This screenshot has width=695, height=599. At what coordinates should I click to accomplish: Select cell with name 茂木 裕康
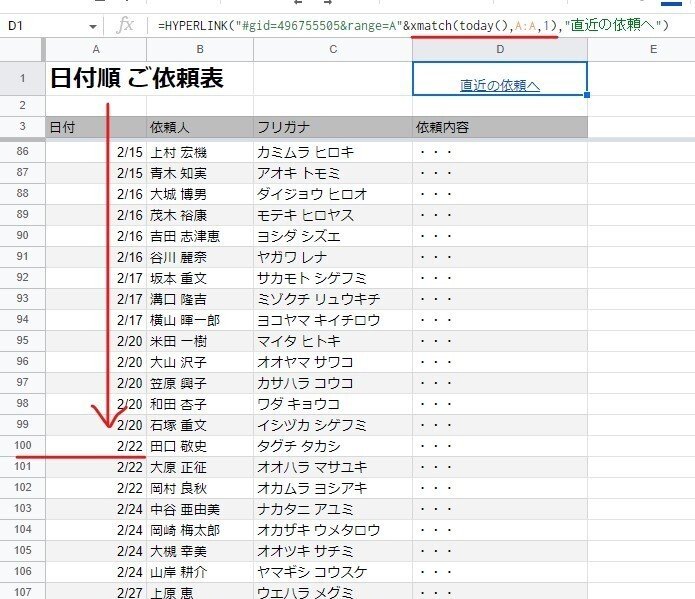pyautogui.click(x=200, y=215)
